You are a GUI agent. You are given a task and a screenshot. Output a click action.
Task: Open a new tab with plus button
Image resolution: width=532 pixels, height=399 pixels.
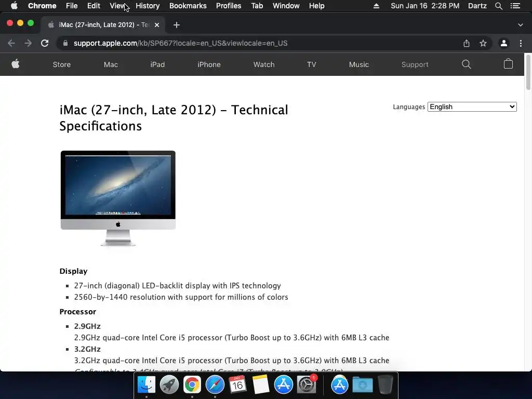coord(177,25)
